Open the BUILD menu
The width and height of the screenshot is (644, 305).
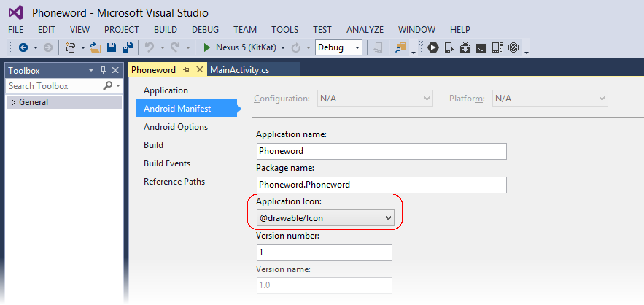coord(165,30)
